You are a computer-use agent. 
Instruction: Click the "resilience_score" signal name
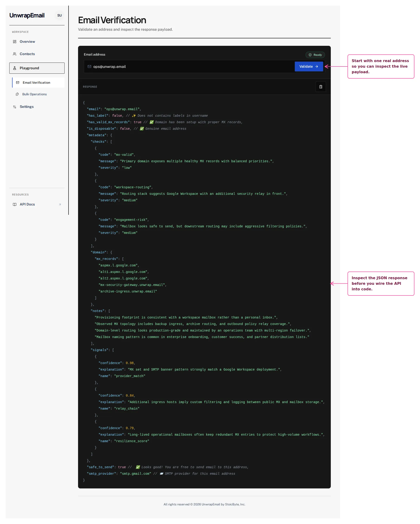click(x=132, y=441)
